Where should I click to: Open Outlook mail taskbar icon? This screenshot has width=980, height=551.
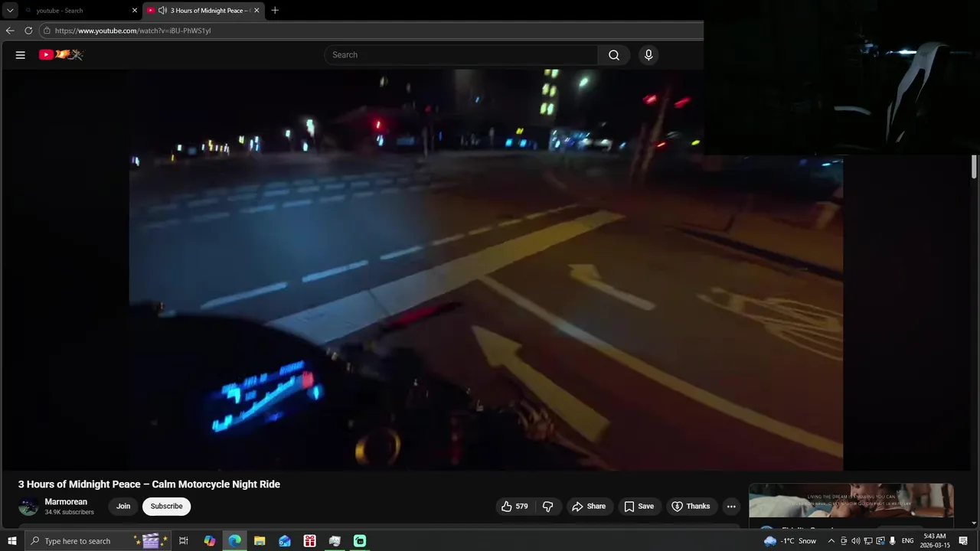[285, 541]
